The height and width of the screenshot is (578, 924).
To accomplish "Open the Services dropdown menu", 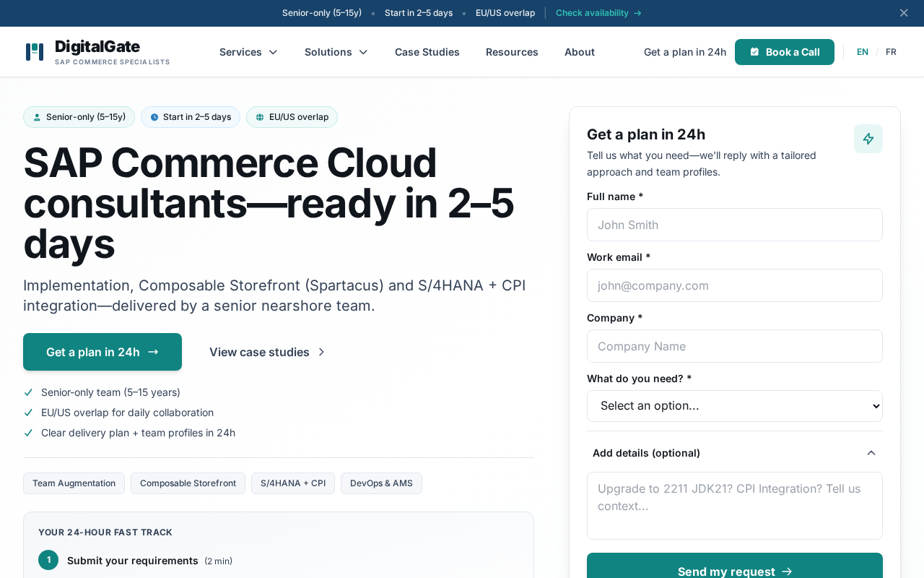I will pos(248,52).
